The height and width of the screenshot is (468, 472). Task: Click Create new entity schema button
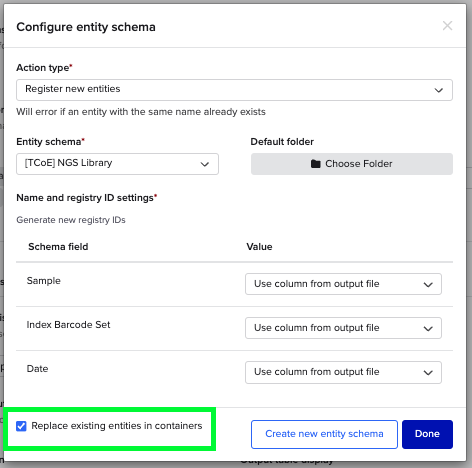tap(324, 434)
